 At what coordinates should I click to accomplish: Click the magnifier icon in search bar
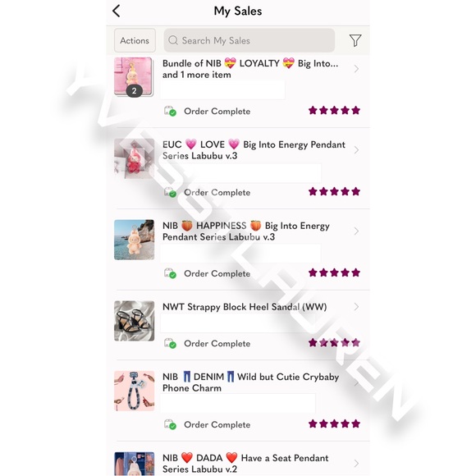click(172, 40)
